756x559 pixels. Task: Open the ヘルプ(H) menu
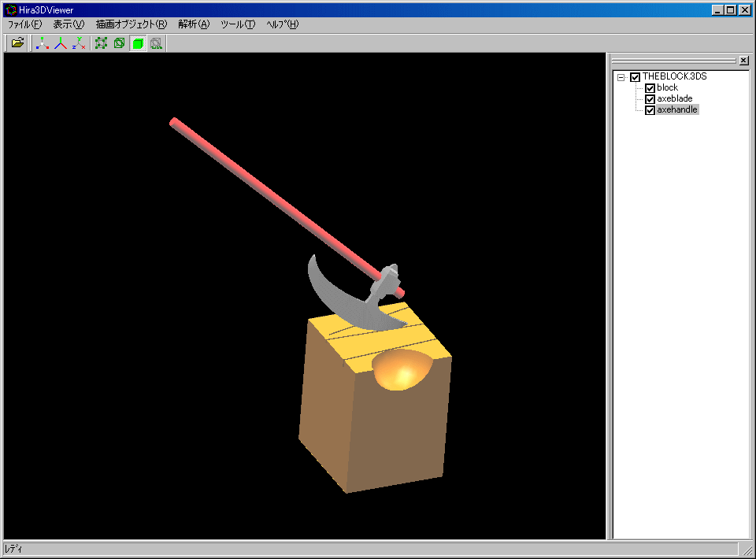pyautogui.click(x=282, y=24)
